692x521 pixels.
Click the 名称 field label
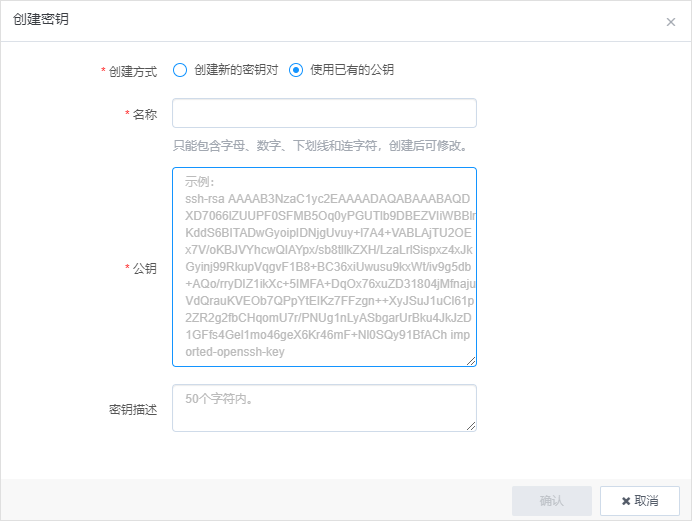tap(145, 114)
